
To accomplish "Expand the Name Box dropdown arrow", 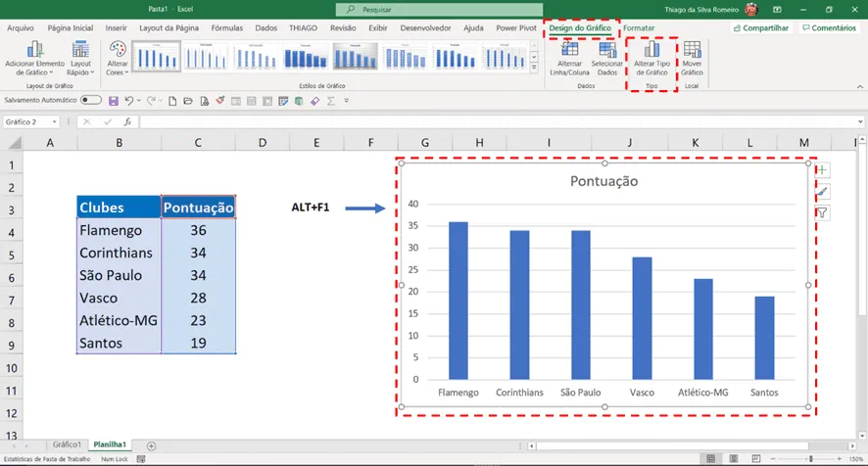I will point(54,121).
